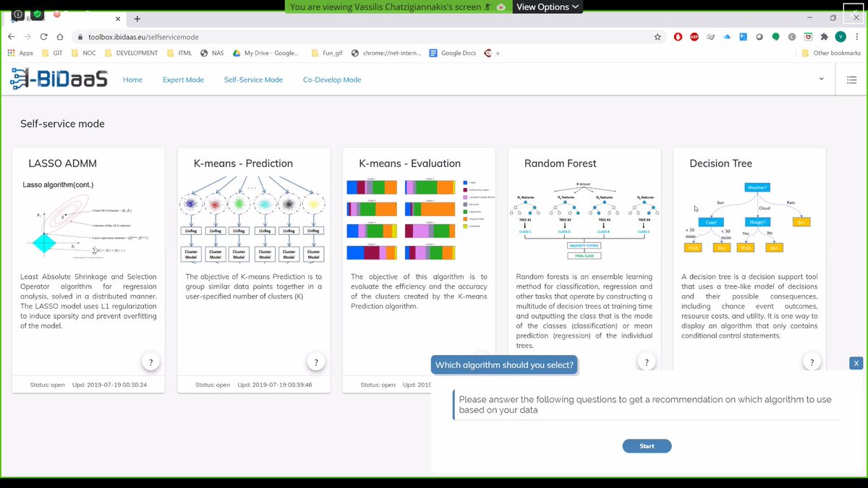Click the blue cloud extension icon
This screenshot has height=488, width=868.
coord(727,36)
